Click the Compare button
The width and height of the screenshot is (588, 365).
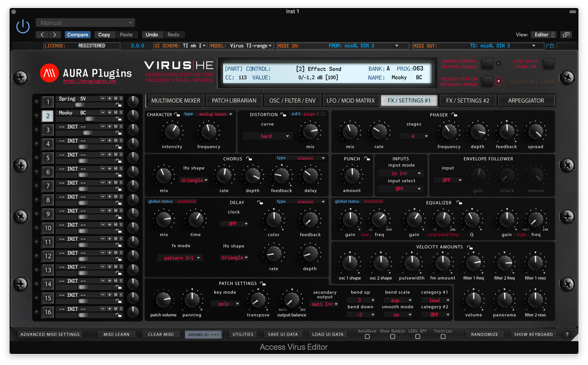(x=78, y=34)
